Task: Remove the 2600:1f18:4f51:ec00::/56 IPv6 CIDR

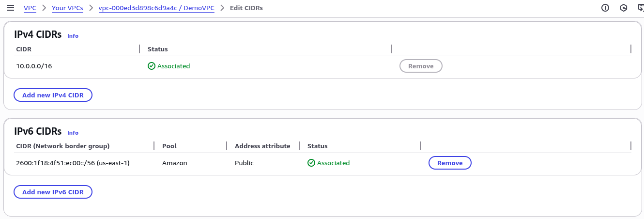Action: (450, 163)
